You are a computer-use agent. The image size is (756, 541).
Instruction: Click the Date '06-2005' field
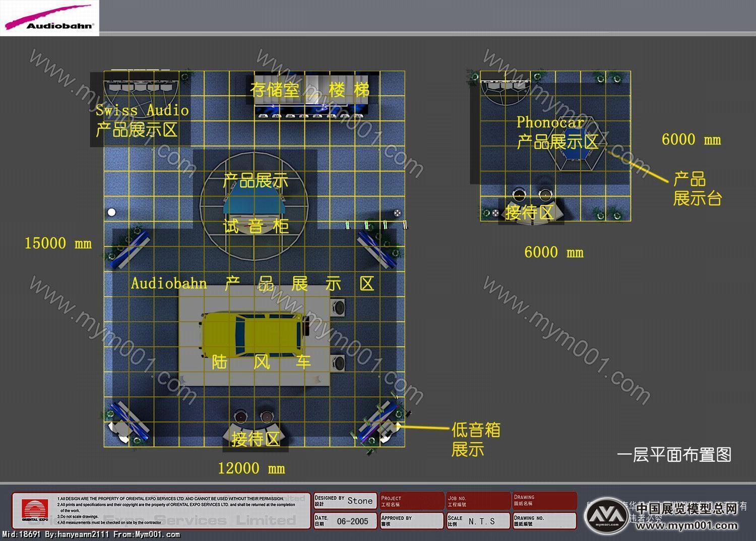pos(345,521)
